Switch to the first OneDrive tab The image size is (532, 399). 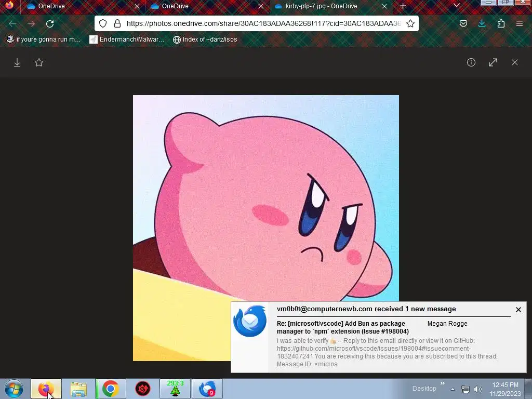[x=83, y=6]
